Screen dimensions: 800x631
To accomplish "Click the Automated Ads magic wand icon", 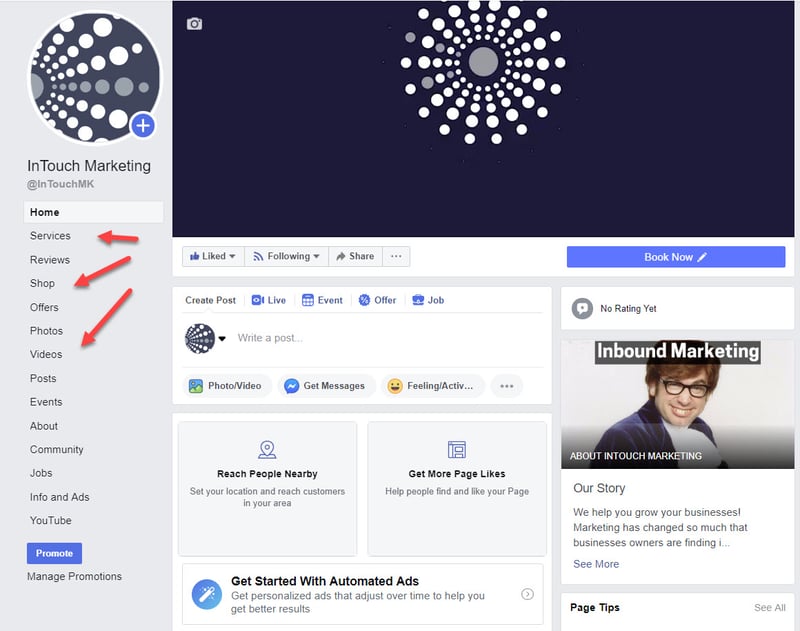I will coord(207,594).
